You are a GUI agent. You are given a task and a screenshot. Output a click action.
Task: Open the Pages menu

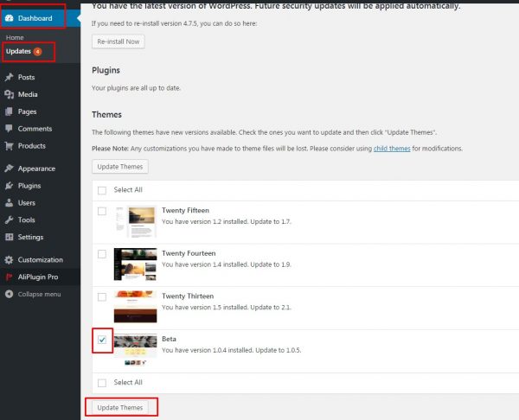[27, 111]
